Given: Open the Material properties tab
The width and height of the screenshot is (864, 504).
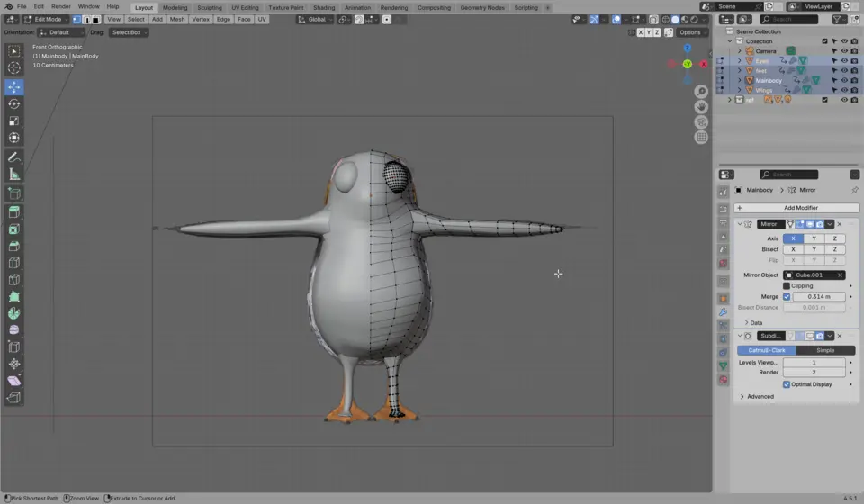Looking at the screenshot, I should tap(723, 380).
